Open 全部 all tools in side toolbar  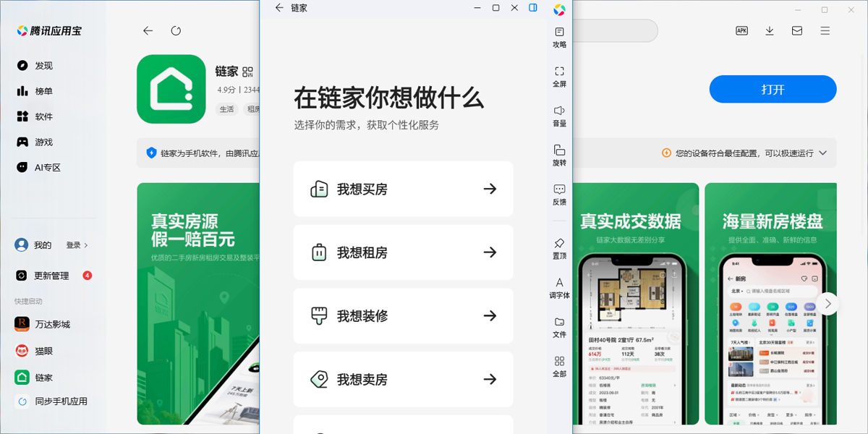(x=559, y=367)
